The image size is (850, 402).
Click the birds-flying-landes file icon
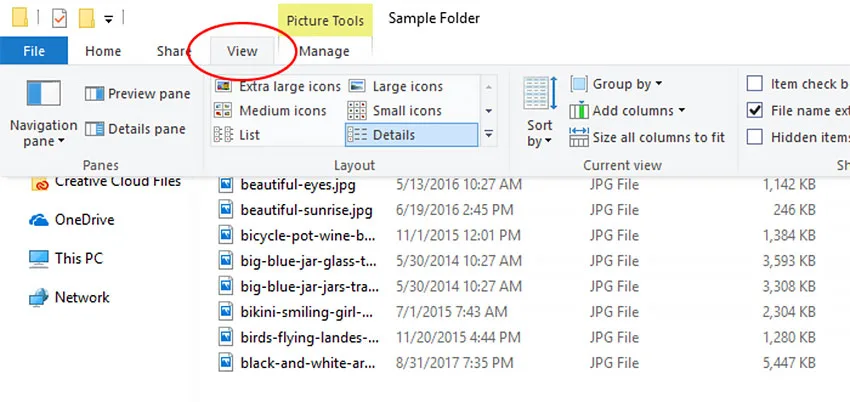226,338
